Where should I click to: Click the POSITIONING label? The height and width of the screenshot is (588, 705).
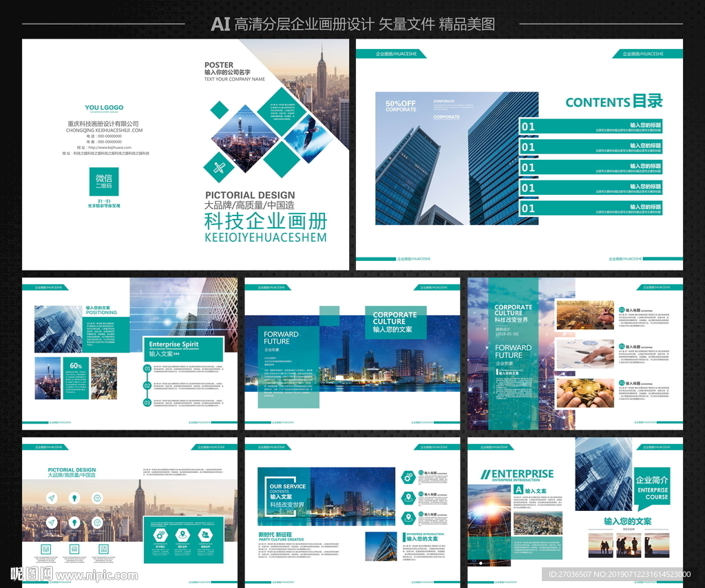101,313
